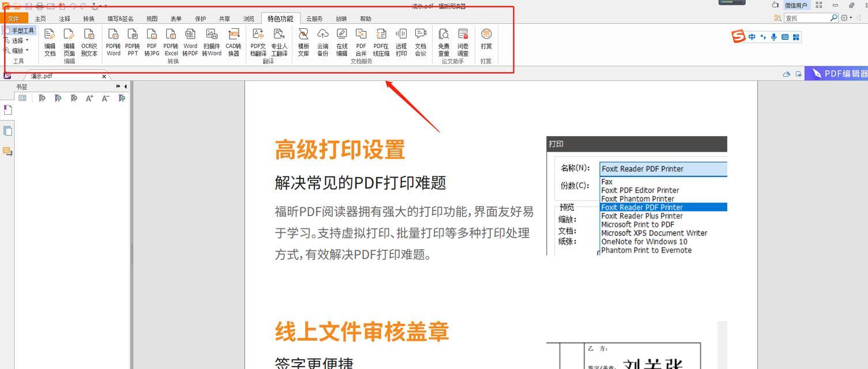Switch to the 放映 tab
The image size is (868, 369).
tap(341, 18)
